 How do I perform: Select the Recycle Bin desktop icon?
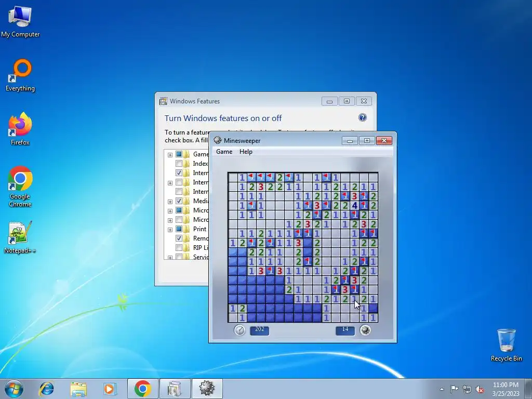click(x=506, y=345)
